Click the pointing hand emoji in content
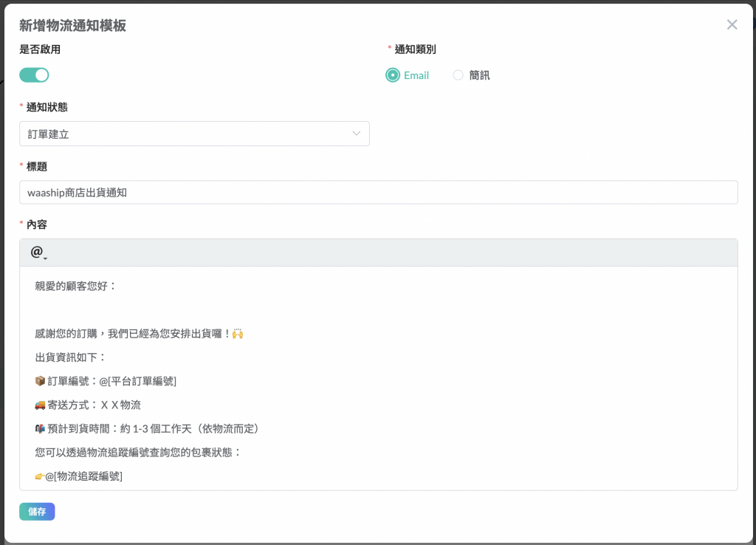756x545 pixels. (40, 476)
